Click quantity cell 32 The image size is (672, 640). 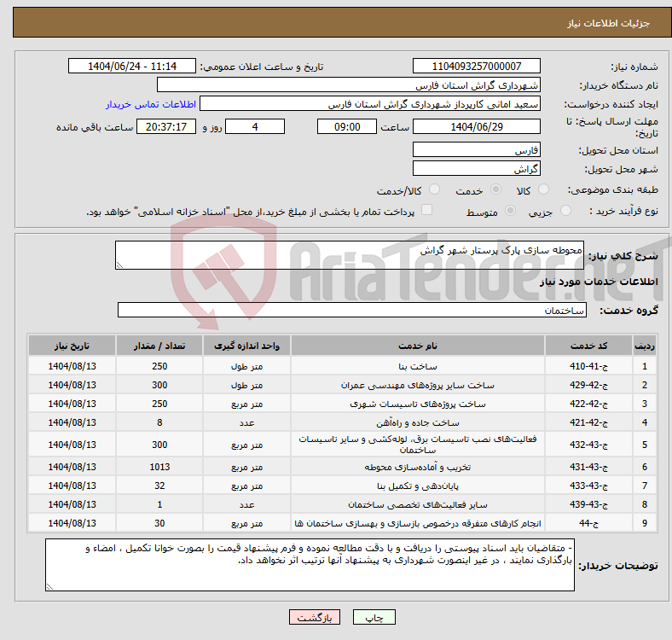coord(159,486)
